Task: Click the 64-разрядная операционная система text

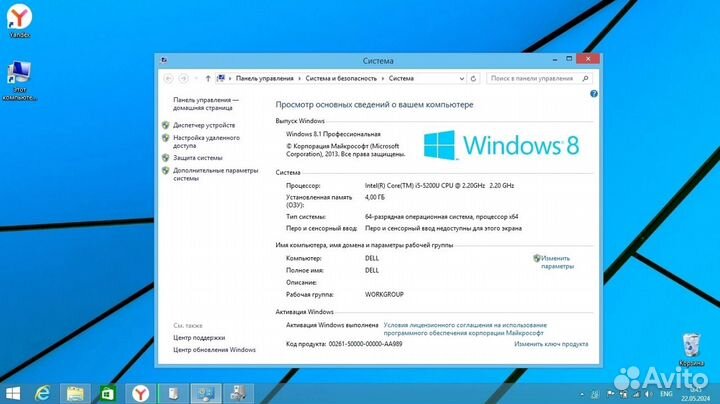Action: click(x=441, y=216)
